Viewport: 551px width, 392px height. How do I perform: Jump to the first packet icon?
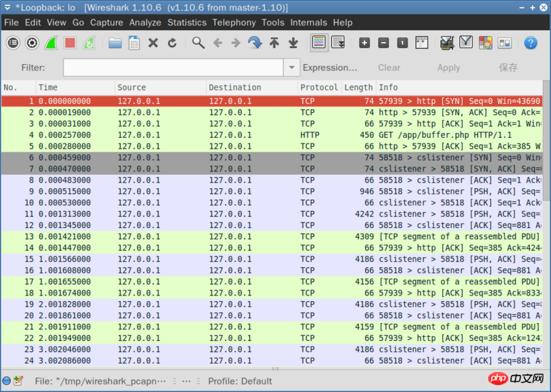coord(274,43)
